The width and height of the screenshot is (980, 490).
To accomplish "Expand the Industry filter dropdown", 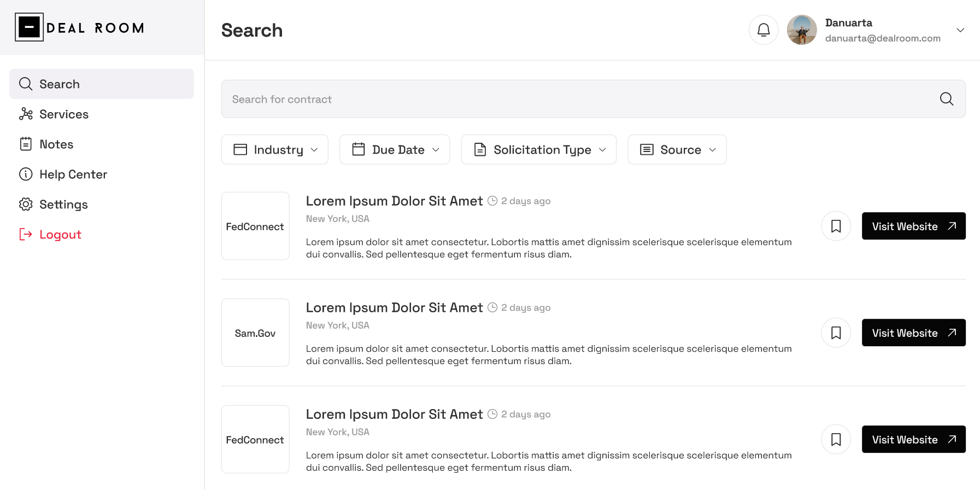I will click(274, 149).
